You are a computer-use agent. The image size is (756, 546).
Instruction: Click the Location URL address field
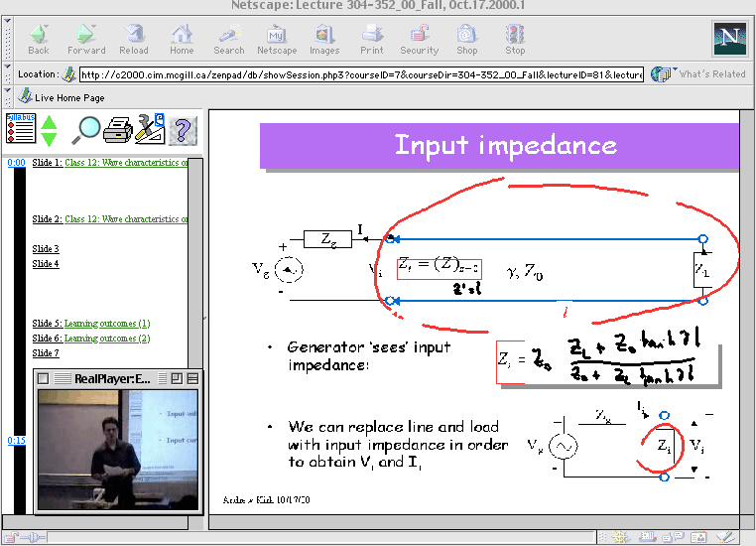(362, 74)
